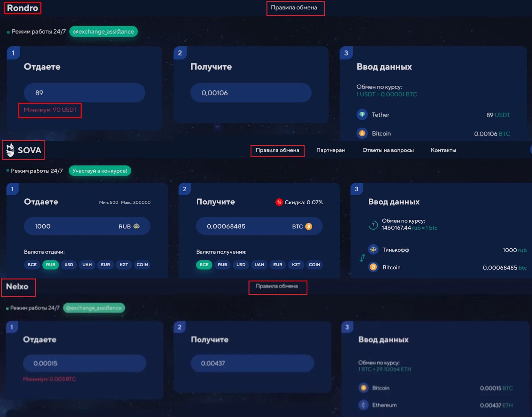Screen dimensions: 532x417
Task: Select KZT filter under Валюта получения
Action: [296, 265]
